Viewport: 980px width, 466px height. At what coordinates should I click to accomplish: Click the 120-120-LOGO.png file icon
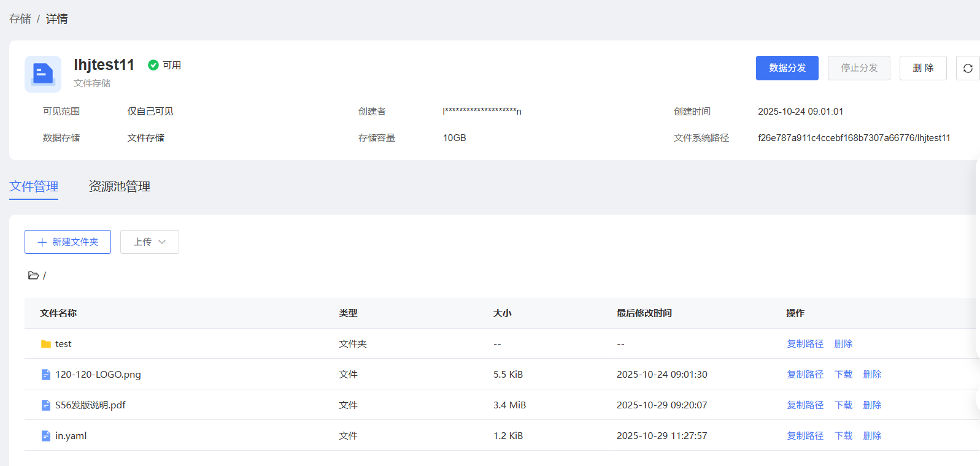[46, 375]
